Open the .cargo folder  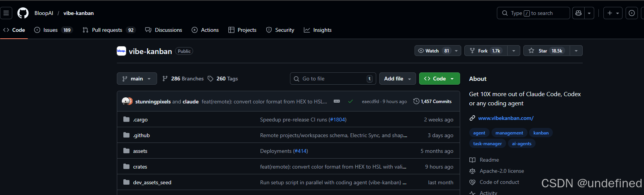click(x=140, y=120)
